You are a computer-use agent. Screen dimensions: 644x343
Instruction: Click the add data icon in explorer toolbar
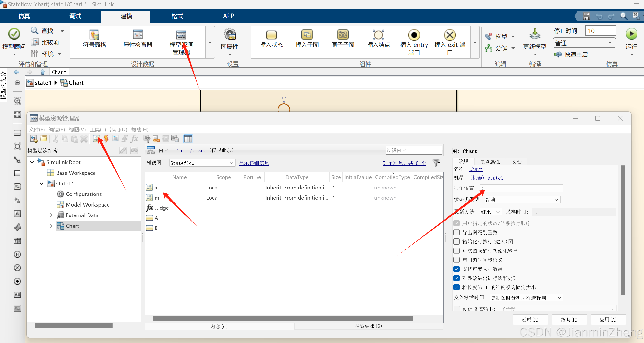tap(96, 139)
